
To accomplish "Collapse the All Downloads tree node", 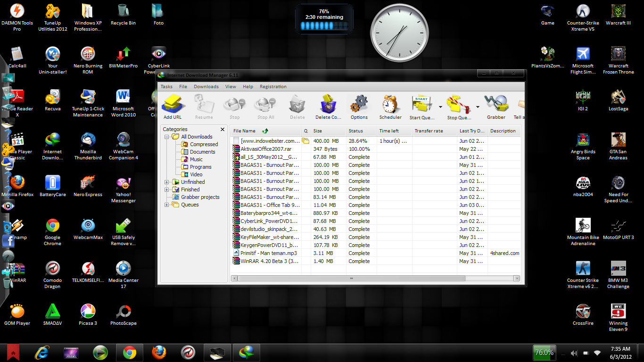I will [167, 137].
